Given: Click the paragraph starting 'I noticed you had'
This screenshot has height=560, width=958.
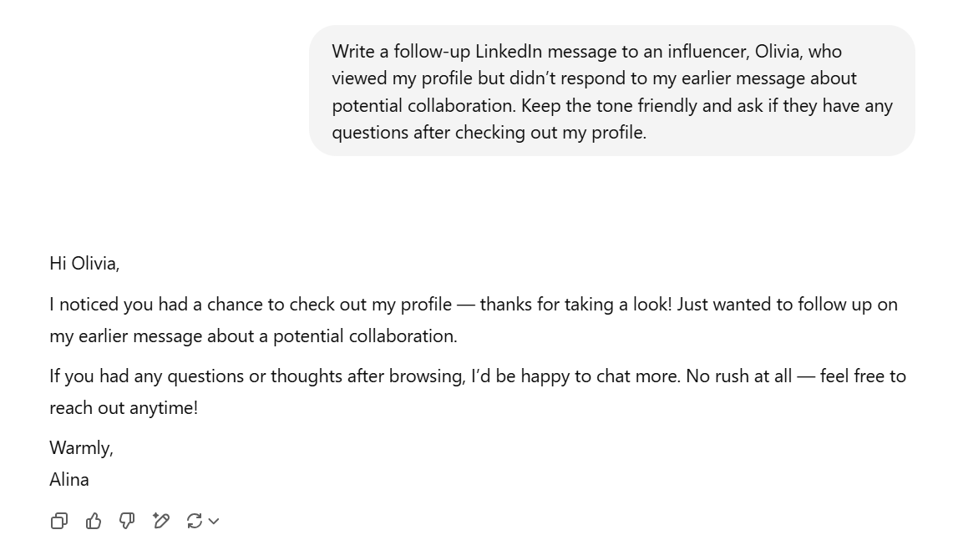Looking at the screenshot, I should point(474,320).
